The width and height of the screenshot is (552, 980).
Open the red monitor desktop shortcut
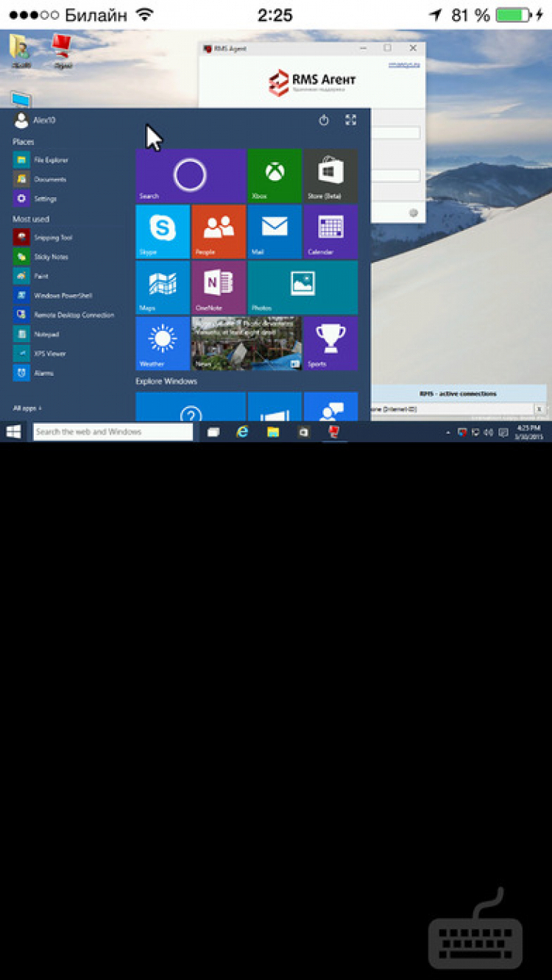point(61,52)
